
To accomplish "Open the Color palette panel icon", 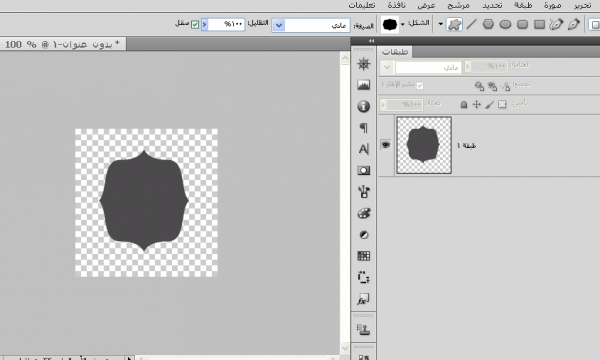I will pyautogui.click(x=364, y=213).
